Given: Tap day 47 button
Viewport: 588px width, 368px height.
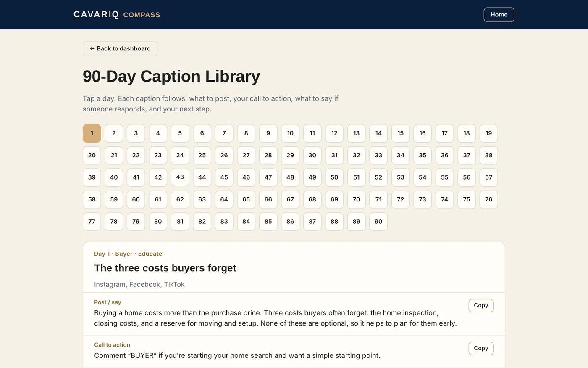Looking at the screenshot, I should point(268,177).
